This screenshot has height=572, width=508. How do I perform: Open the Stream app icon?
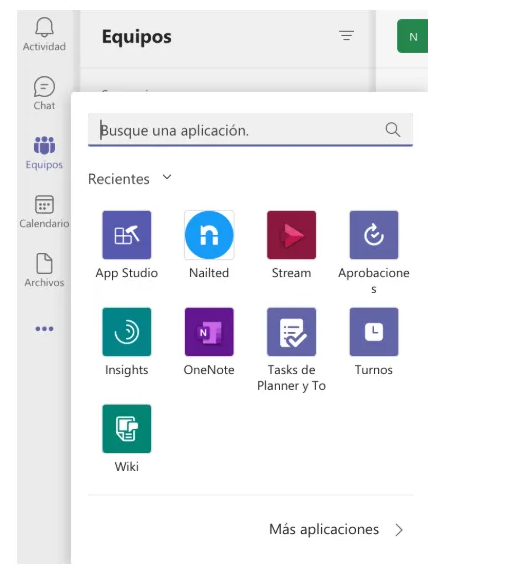coord(291,235)
